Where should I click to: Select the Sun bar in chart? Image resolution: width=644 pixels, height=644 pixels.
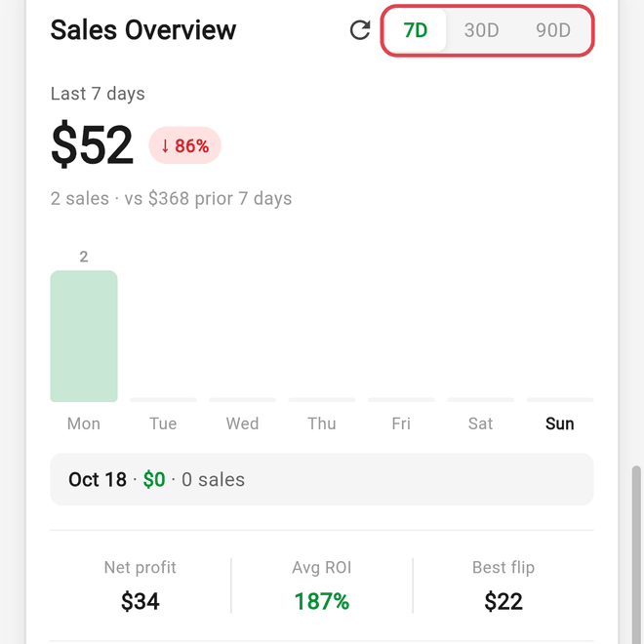pos(560,400)
